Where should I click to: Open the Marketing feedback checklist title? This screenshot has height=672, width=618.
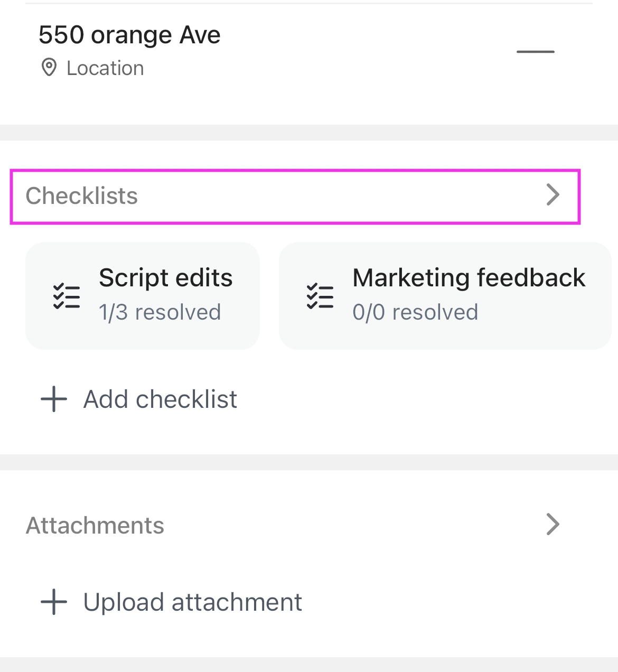click(469, 278)
